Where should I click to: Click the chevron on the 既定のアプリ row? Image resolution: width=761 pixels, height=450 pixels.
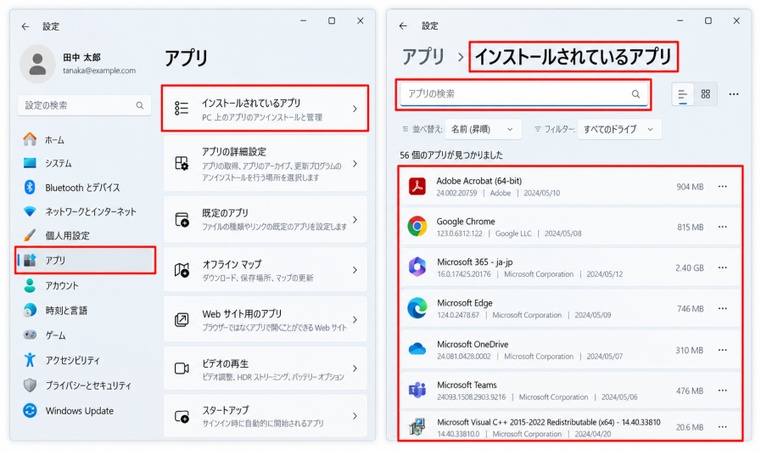355,219
